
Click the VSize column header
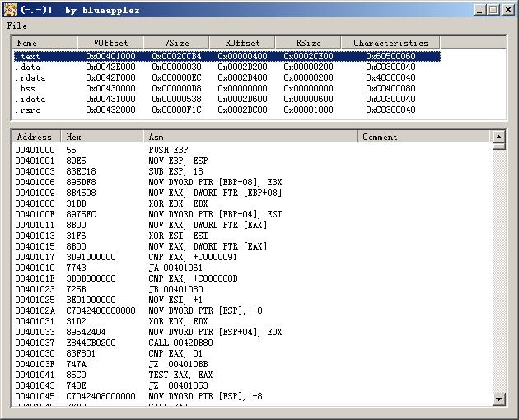(x=176, y=43)
